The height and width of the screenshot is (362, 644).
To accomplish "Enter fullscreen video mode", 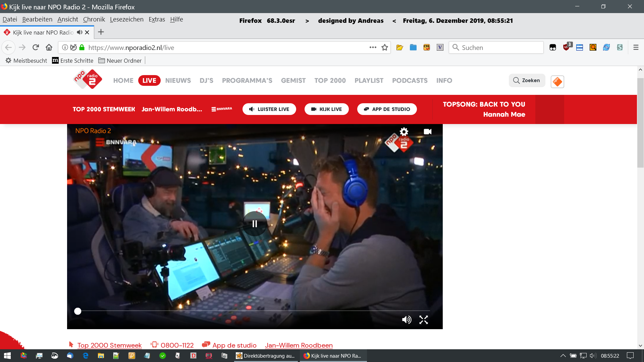I will pyautogui.click(x=424, y=320).
